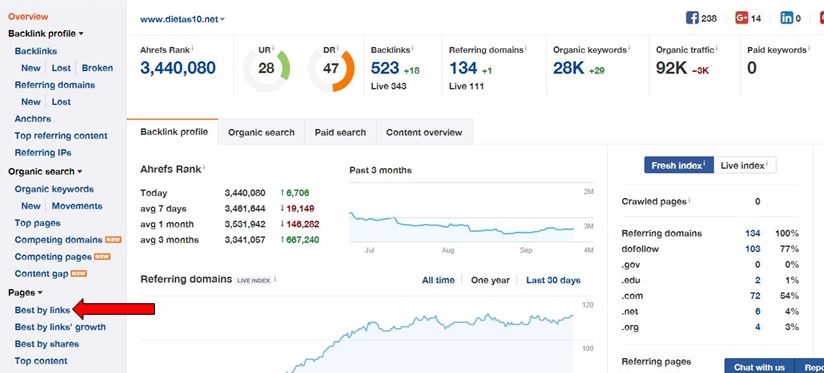Open the Backlink profile tab
824x373 pixels.
coord(172,132)
